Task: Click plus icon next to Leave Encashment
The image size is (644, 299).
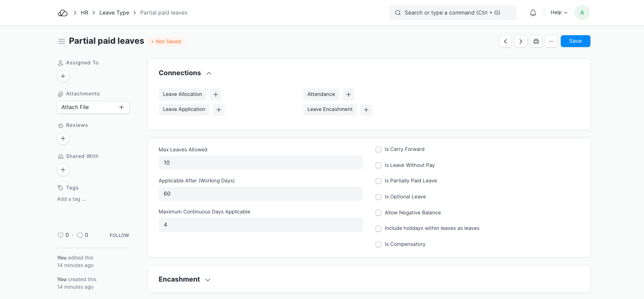Action: [x=366, y=110]
